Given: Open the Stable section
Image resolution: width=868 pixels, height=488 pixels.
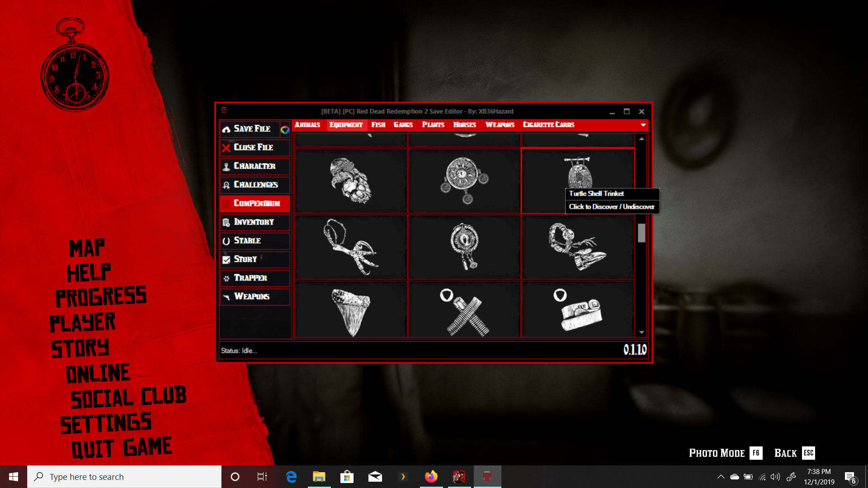Looking at the screenshot, I should click(x=255, y=241).
